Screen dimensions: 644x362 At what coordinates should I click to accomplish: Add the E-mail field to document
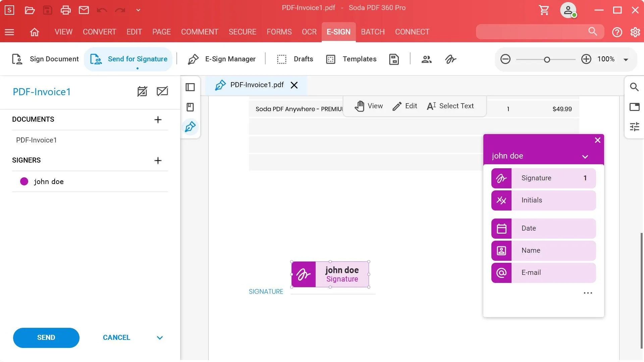point(543,273)
